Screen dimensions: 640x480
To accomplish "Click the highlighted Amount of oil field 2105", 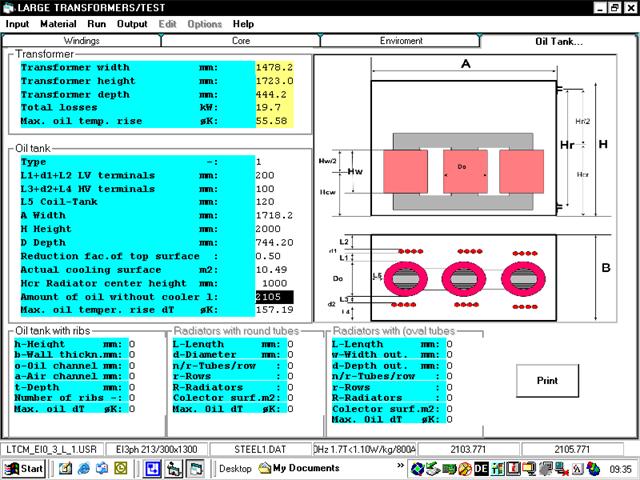I will click(274, 297).
